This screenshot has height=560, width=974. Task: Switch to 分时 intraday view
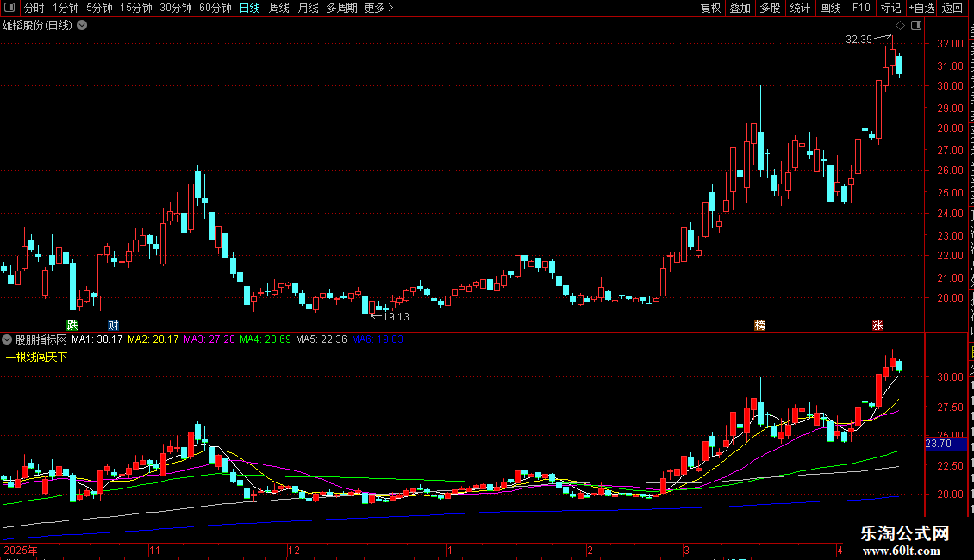[34, 8]
